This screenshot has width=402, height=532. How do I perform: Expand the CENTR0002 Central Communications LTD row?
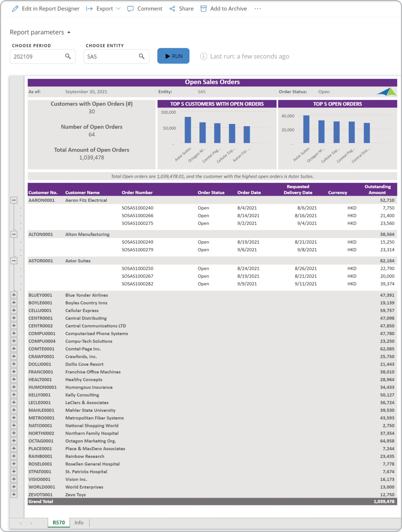[x=14, y=326]
